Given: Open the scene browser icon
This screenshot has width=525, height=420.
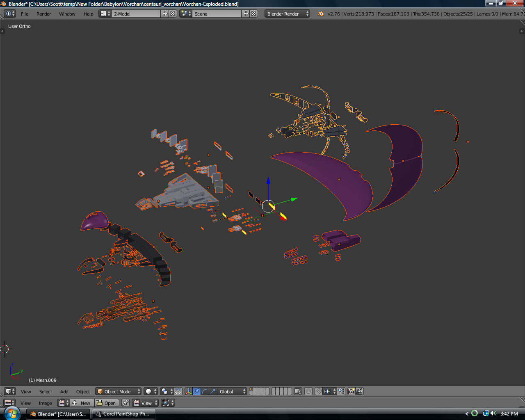Looking at the screenshot, I should [186, 14].
